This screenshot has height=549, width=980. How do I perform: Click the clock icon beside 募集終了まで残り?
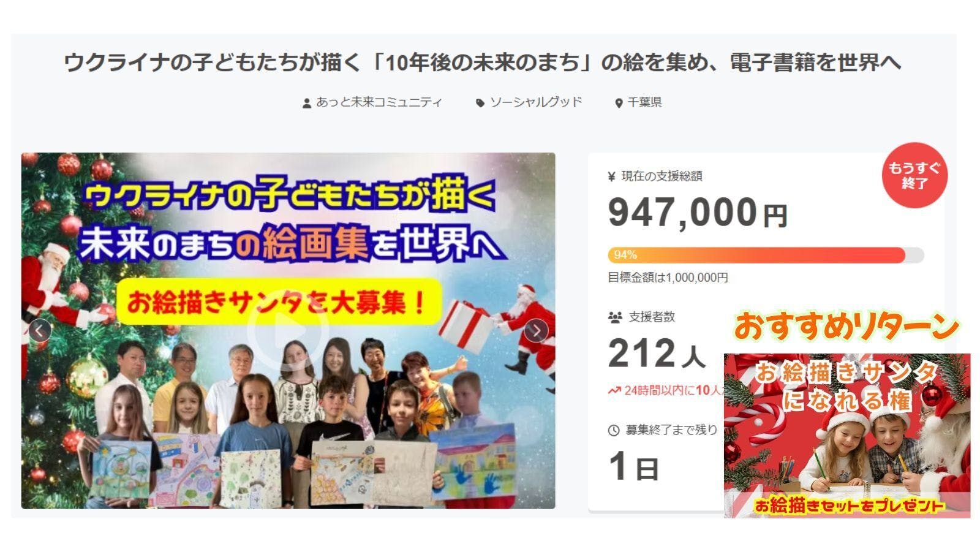[614, 431]
